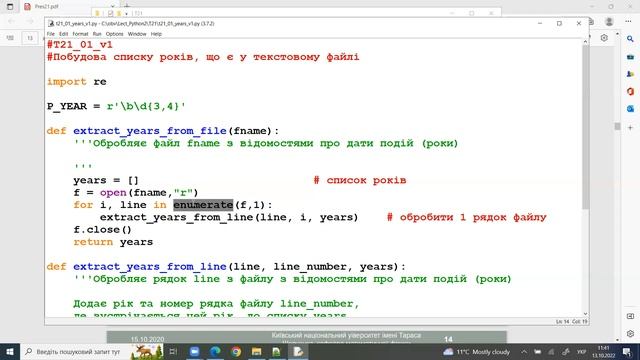Click the highlighted word enumerate
This screenshot has width=640, height=360.
[203, 204]
